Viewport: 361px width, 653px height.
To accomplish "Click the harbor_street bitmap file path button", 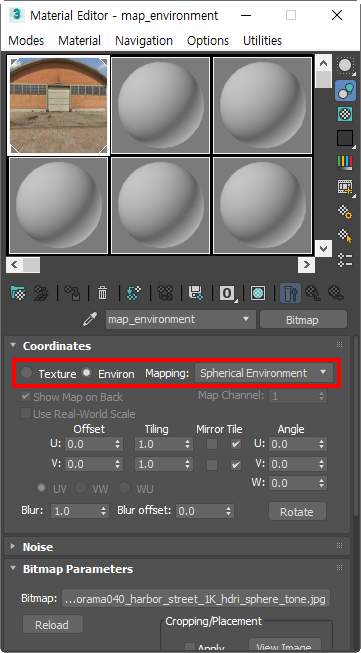I will click(x=196, y=599).
